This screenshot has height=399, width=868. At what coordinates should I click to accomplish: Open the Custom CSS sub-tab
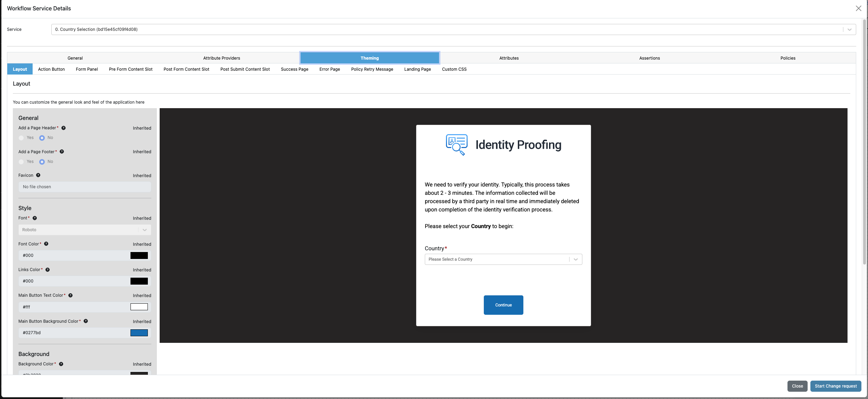[454, 69]
